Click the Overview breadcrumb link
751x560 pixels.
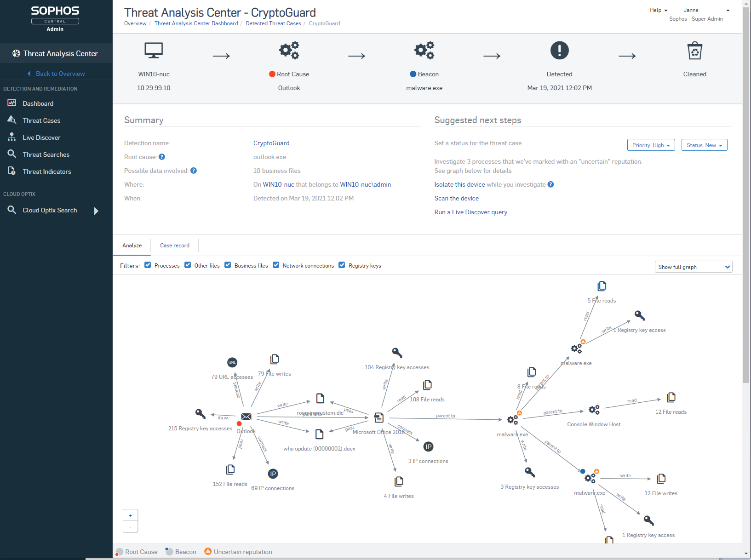click(135, 23)
